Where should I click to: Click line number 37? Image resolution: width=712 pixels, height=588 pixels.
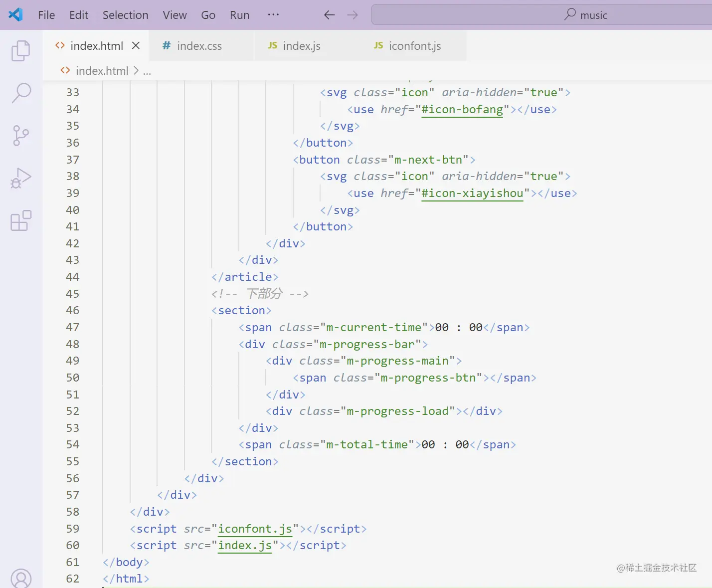(x=73, y=160)
